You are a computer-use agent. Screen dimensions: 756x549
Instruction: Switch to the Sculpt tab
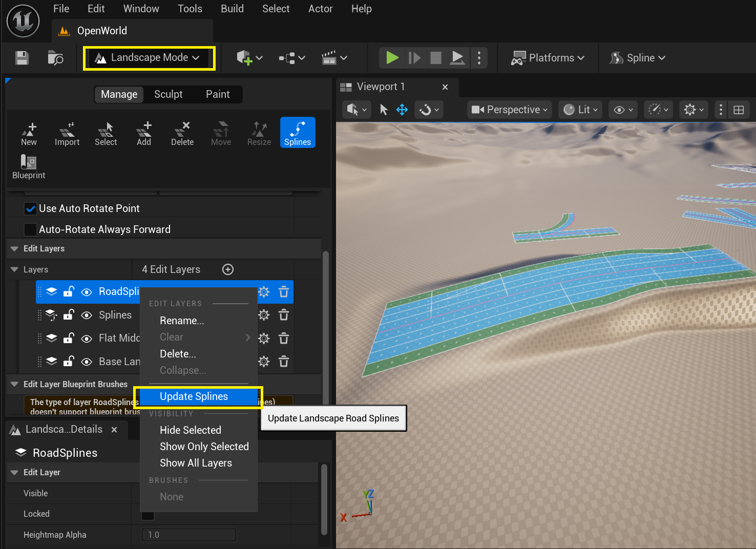169,94
